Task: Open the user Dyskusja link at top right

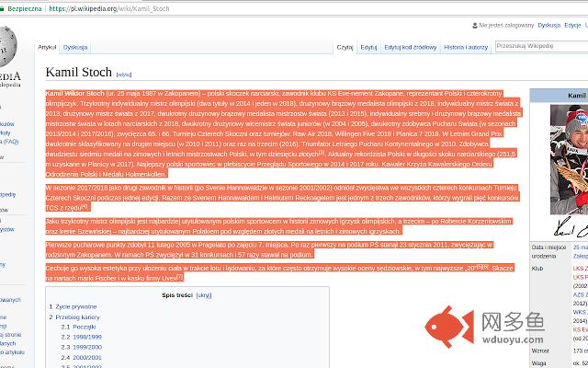Action: (549, 26)
